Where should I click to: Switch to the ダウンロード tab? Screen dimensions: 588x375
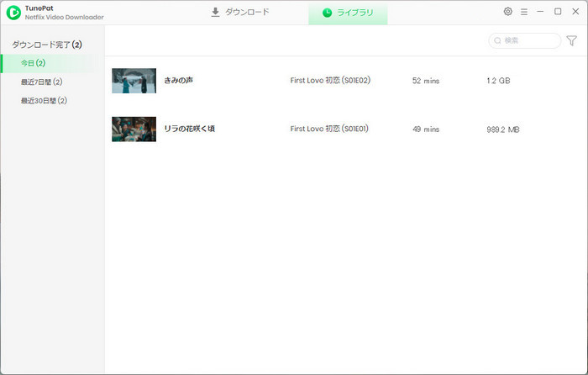click(x=240, y=12)
